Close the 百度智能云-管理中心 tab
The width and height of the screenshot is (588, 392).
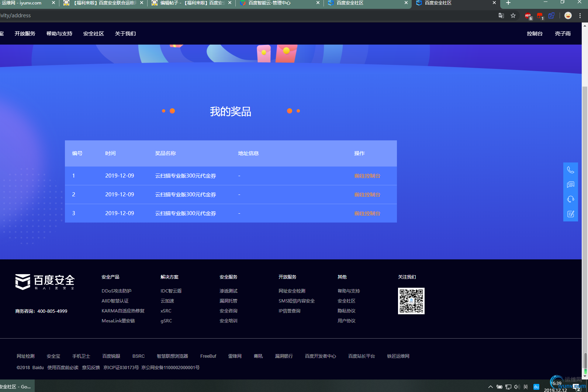click(318, 3)
